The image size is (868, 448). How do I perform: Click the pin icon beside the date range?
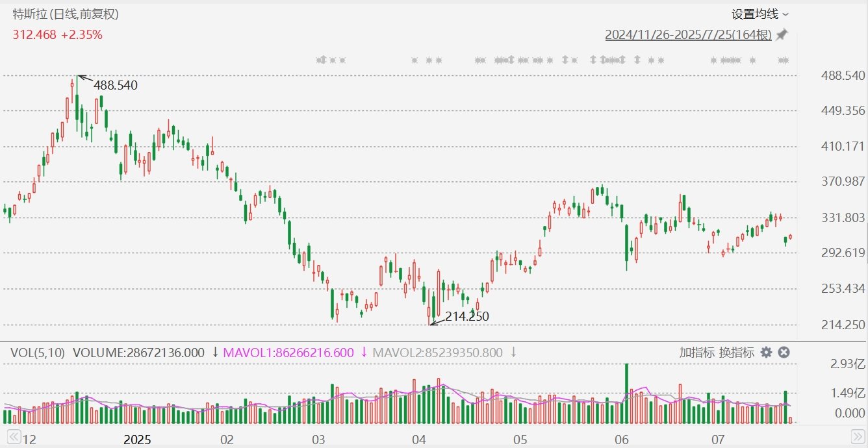[782, 34]
